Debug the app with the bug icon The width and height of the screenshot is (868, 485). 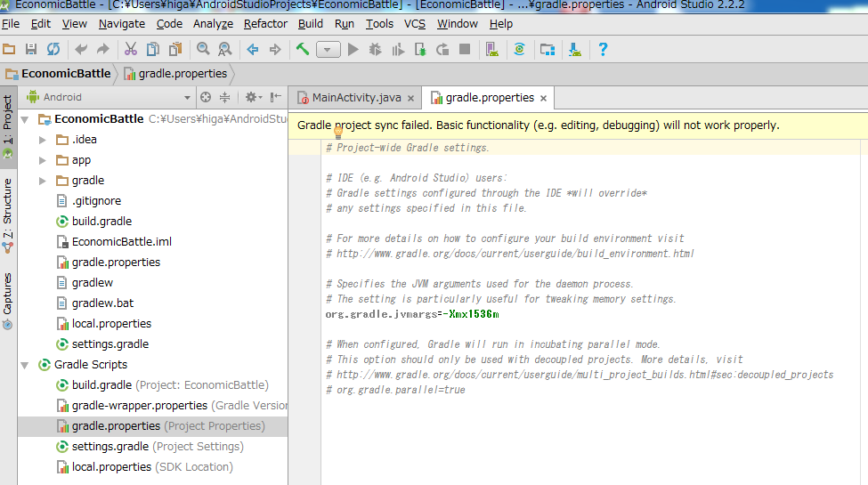[x=376, y=49]
